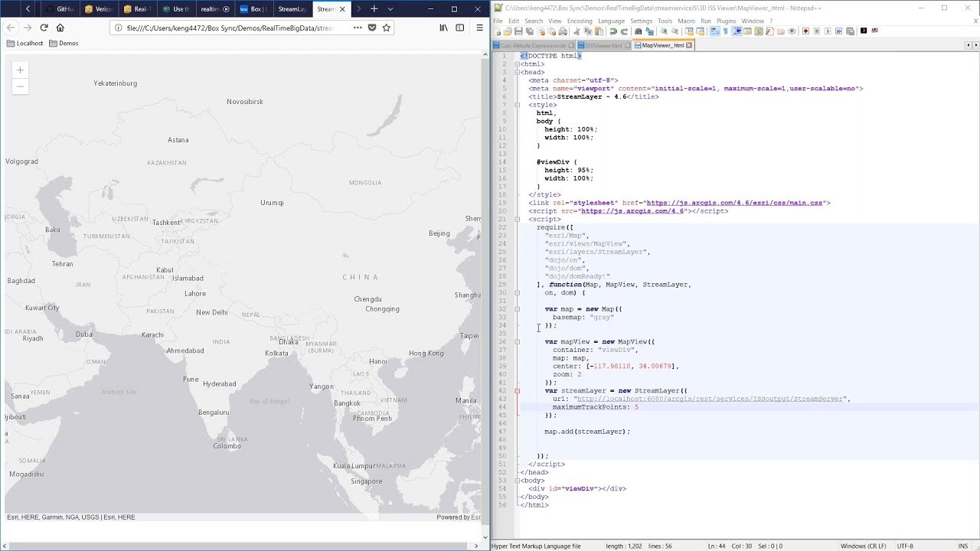Toggle Word Wrap in Notepad++ toolbar
The height and width of the screenshot is (551, 980).
714,31
